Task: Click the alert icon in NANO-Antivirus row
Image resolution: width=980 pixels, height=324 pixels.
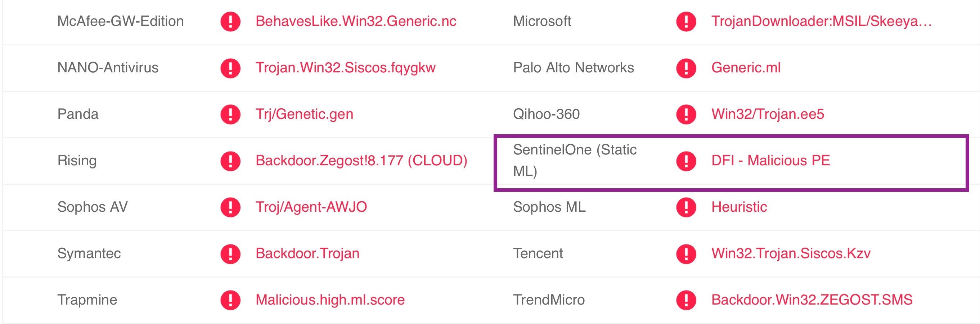Action: click(x=230, y=68)
